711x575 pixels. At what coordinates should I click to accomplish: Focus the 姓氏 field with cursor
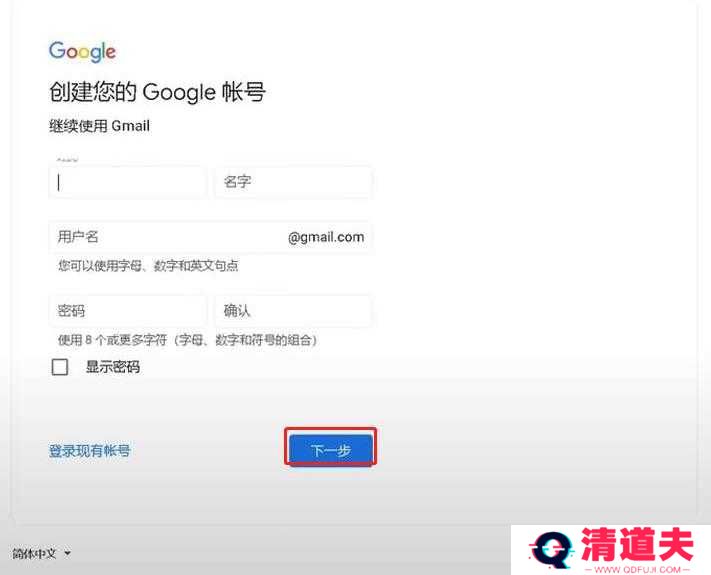click(127, 182)
